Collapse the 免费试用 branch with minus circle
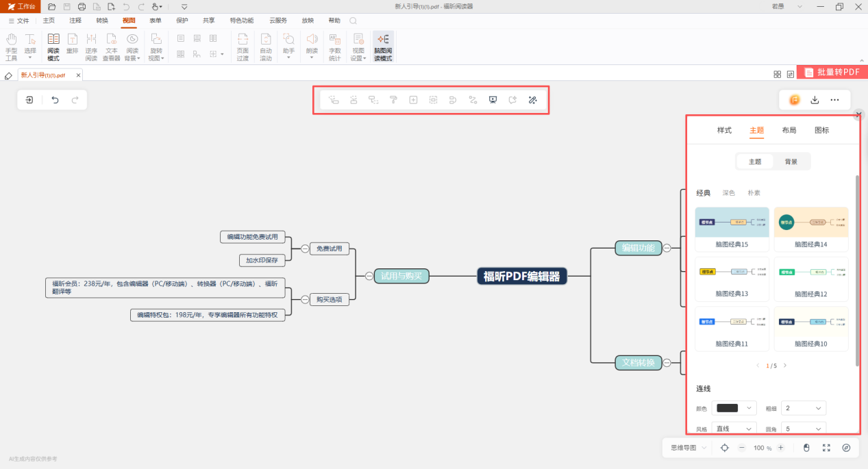This screenshot has height=469, width=868. pos(305,249)
